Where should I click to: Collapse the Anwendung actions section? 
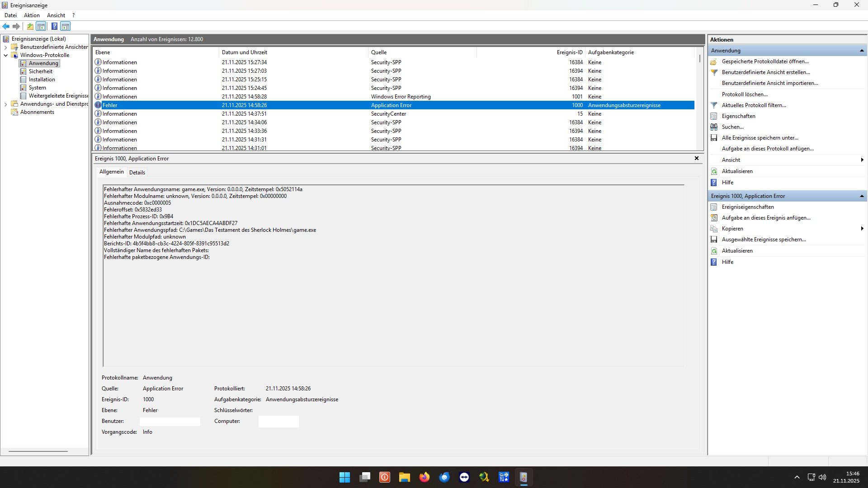[862, 51]
